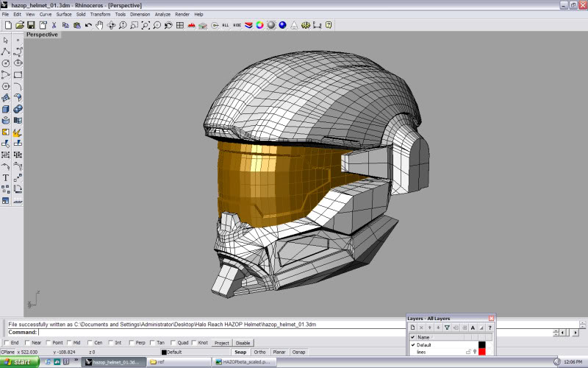
Task: Select the solid Box tool in sidebar
Action: pyautogui.click(x=6, y=109)
